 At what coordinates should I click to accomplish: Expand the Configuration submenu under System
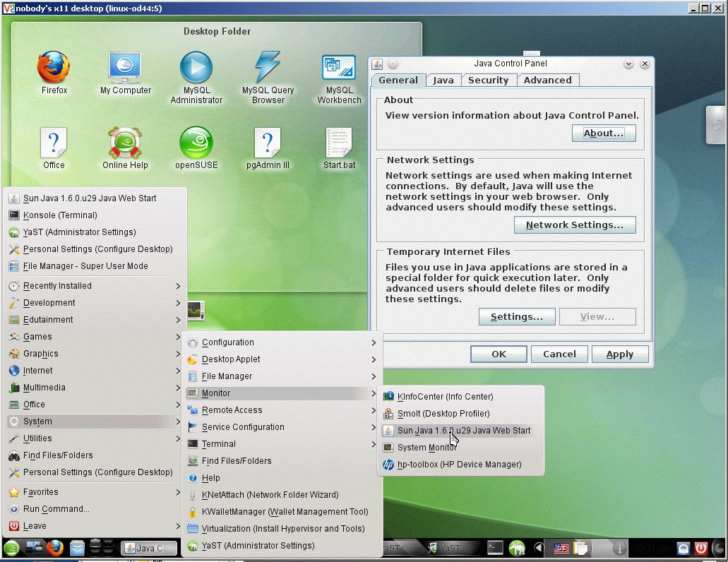(282, 342)
